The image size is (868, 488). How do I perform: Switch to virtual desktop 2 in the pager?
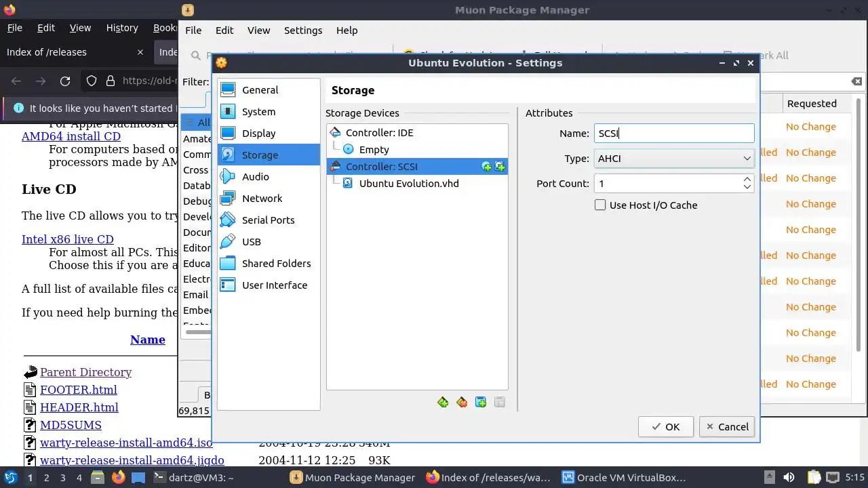[46, 477]
